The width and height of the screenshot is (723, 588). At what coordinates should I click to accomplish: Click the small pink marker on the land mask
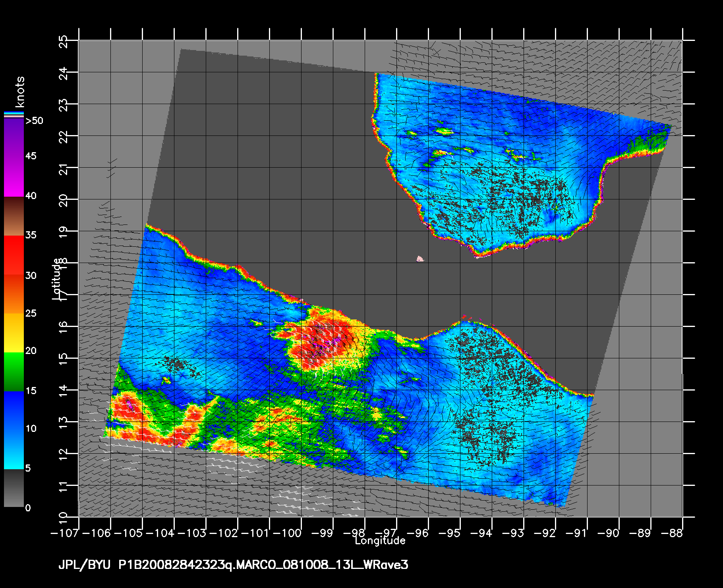coord(420,259)
